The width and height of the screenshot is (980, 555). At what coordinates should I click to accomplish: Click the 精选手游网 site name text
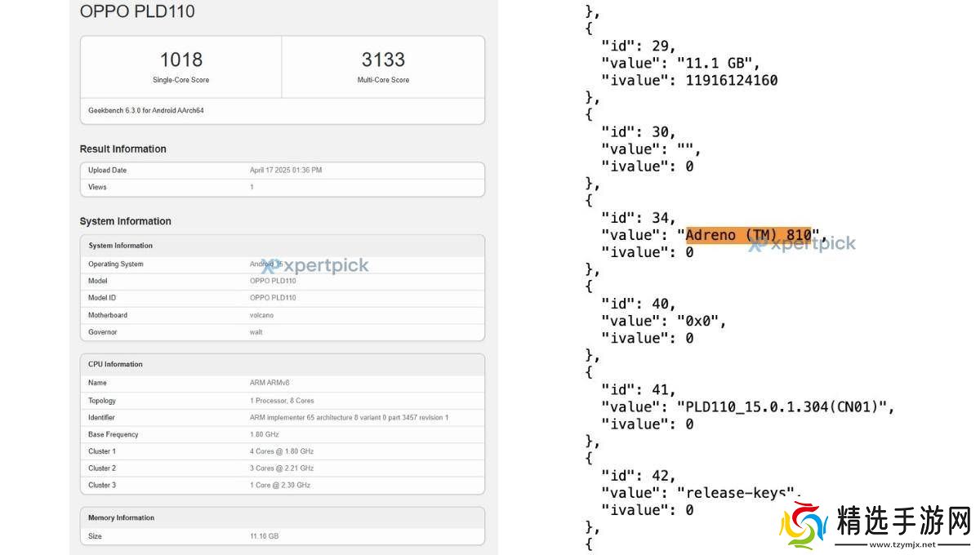coord(903,519)
